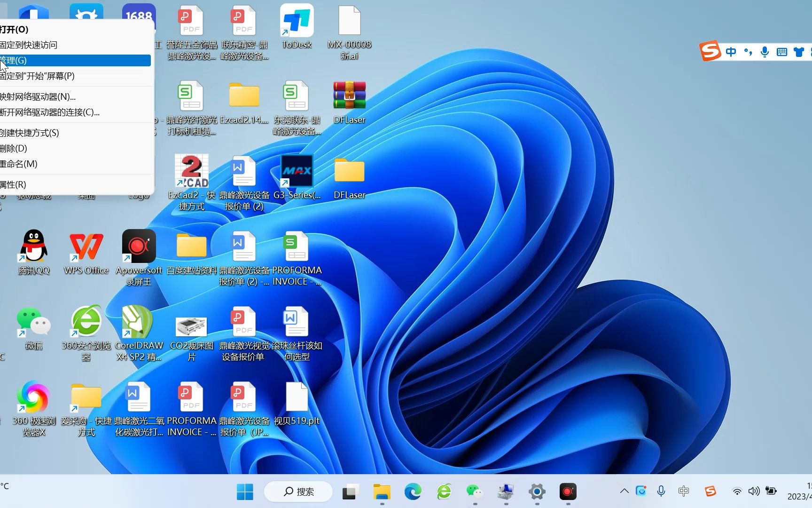Open Task View on taskbar

point(351,492)
